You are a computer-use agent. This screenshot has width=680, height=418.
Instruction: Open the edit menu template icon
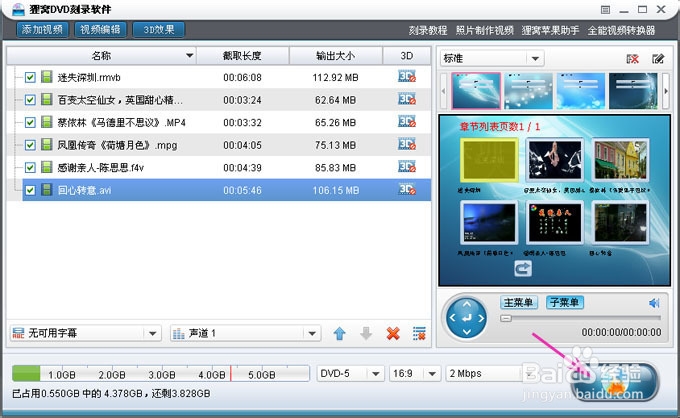658,59
